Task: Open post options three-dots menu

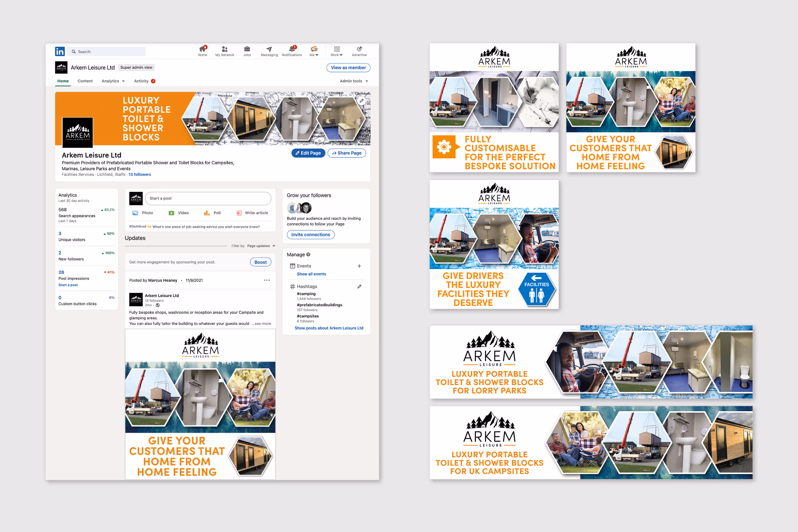Action: point(267,280)
